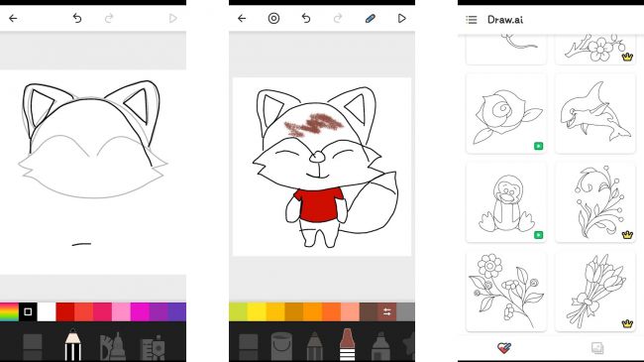Tap the green play badge on penguin card

[x=538, y=235]
